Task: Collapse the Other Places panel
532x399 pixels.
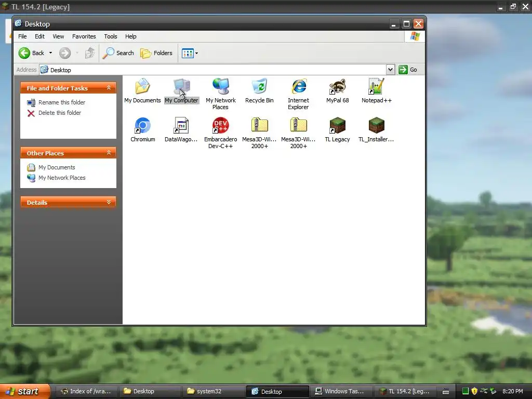Action: pos(109,153)
